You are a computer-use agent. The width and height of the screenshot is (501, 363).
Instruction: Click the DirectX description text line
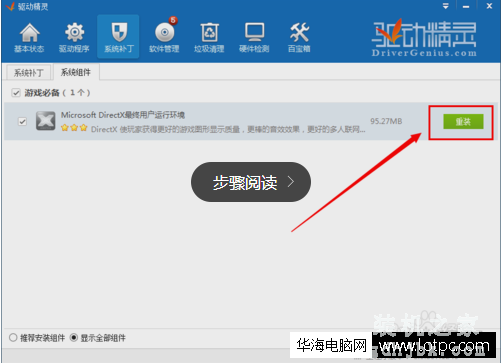(x=228, y=129)
